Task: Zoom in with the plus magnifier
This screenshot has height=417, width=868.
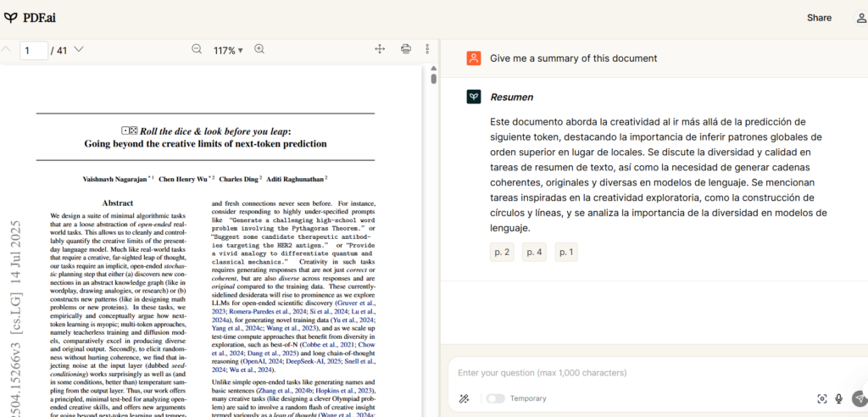Action: point(259,49)
